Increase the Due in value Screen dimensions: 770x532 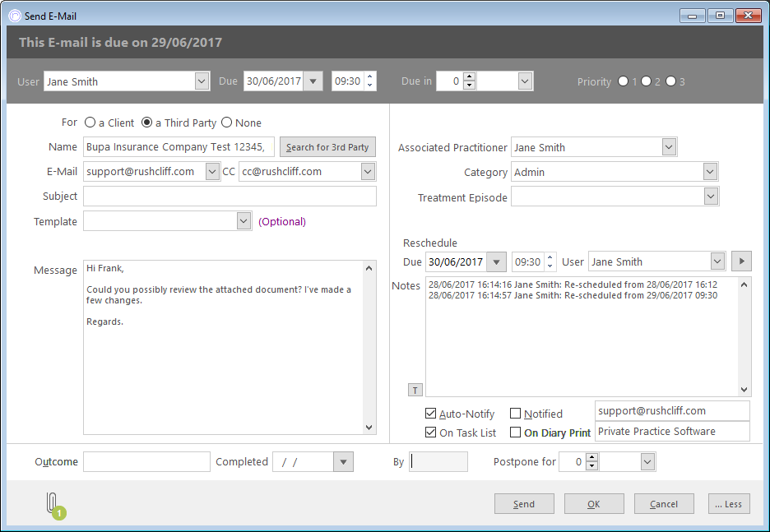click(469, 76)
